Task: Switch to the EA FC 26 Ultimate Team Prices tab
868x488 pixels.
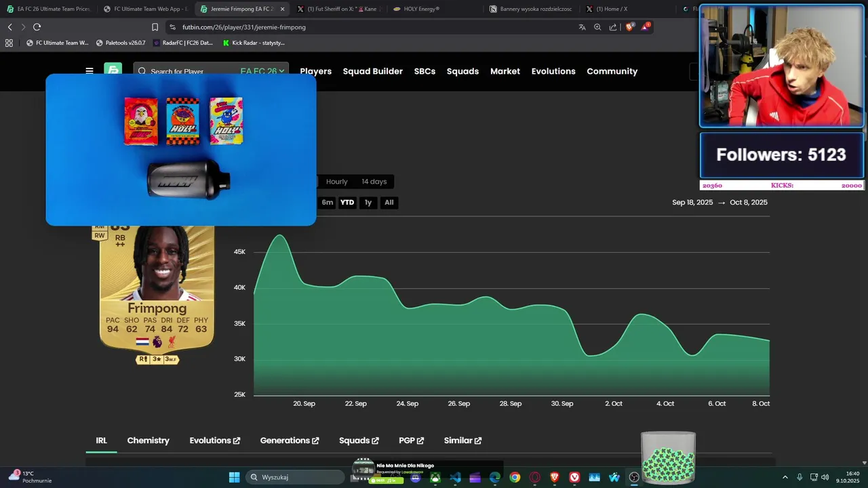Action: 48,9
